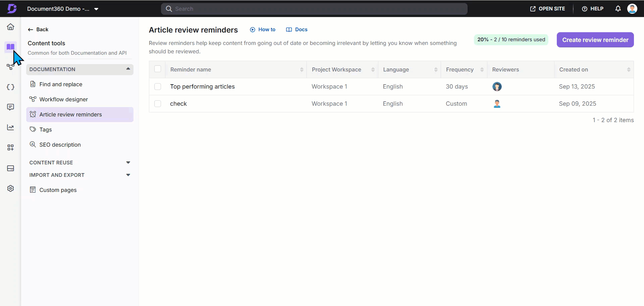Screen dimensions: 644x306
Task: Tick the checkbox for the check reminder
Action: (x=158, y=104)
